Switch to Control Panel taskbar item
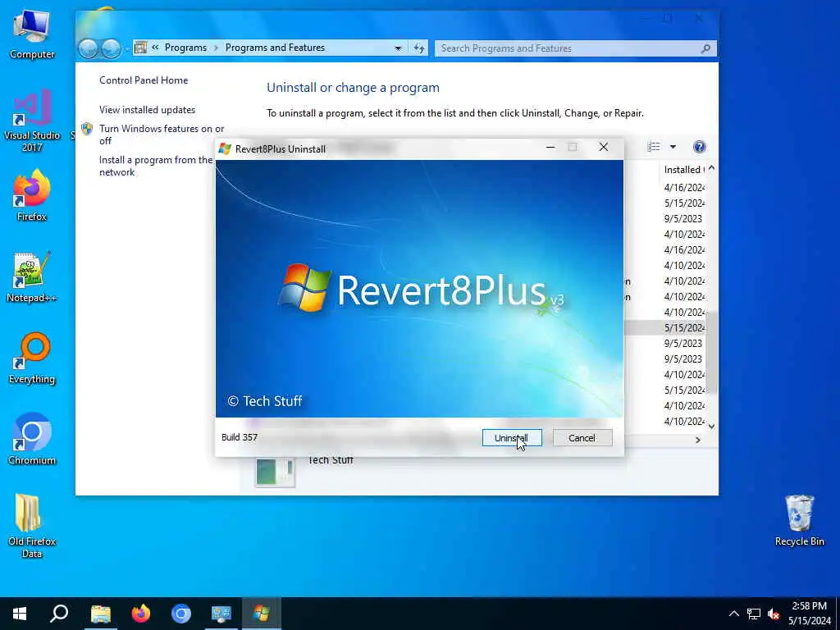This screenshot has width=840, height=630. (x=221, y=614)
